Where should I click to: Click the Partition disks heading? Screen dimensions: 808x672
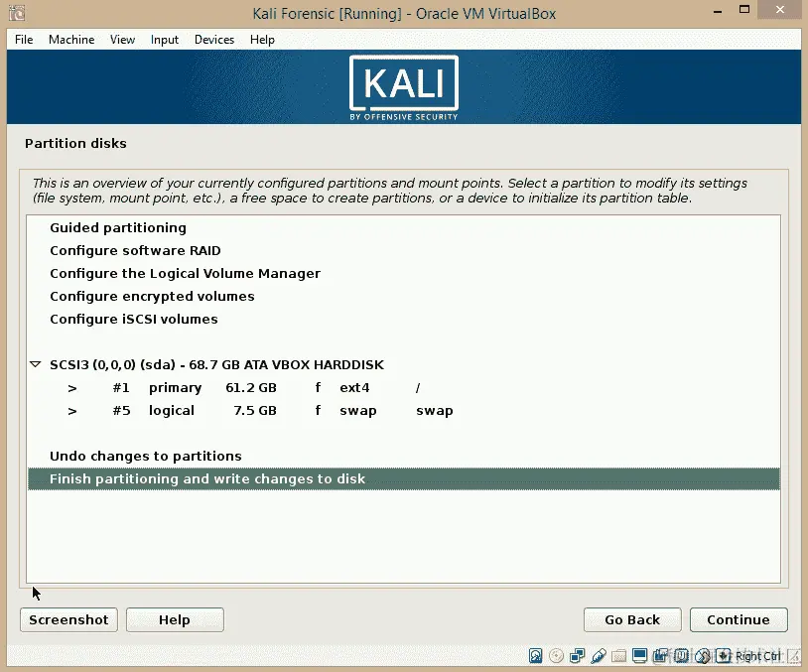(75, 143)
